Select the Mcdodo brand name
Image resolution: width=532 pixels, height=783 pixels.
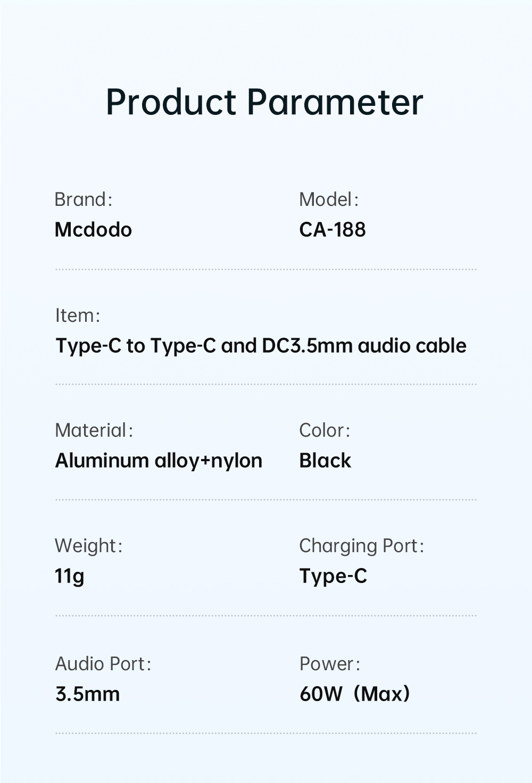[93, 230]
